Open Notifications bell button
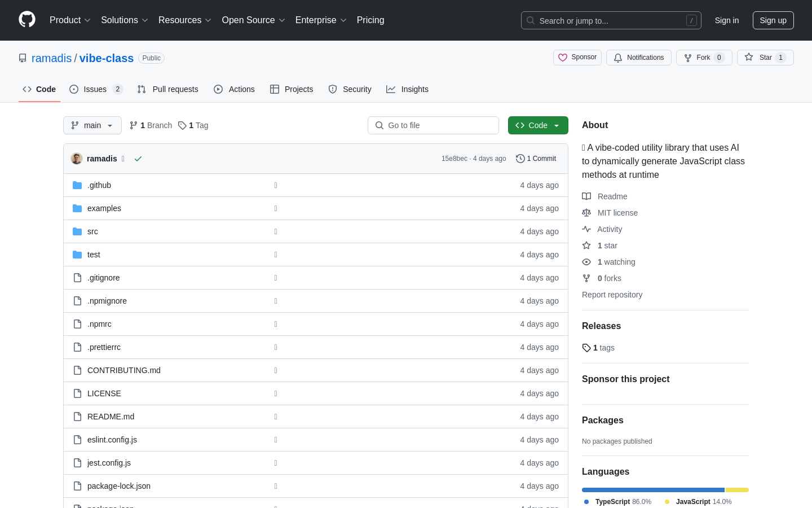The image size is (812, 508). [x=639, y=58]
